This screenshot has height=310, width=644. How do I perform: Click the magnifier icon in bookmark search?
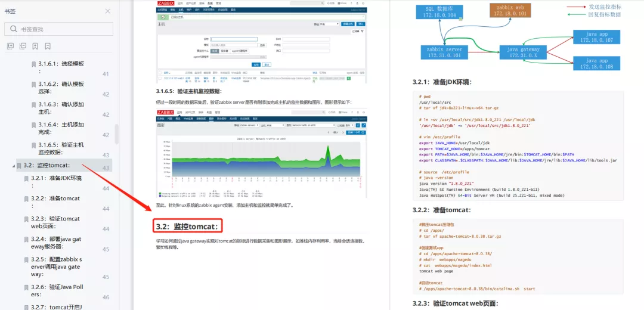pos(14,29)
